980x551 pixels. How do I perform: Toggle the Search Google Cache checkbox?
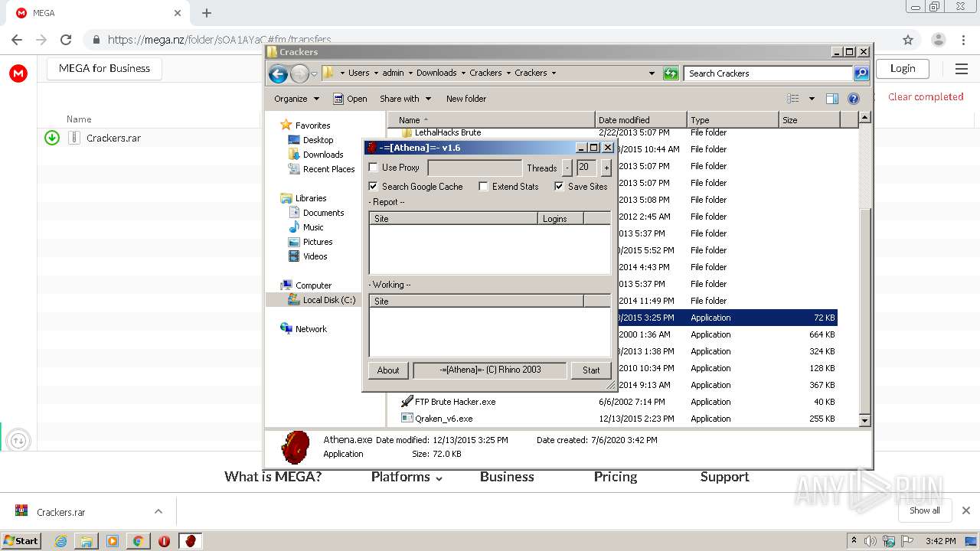[x=374, y=187]
